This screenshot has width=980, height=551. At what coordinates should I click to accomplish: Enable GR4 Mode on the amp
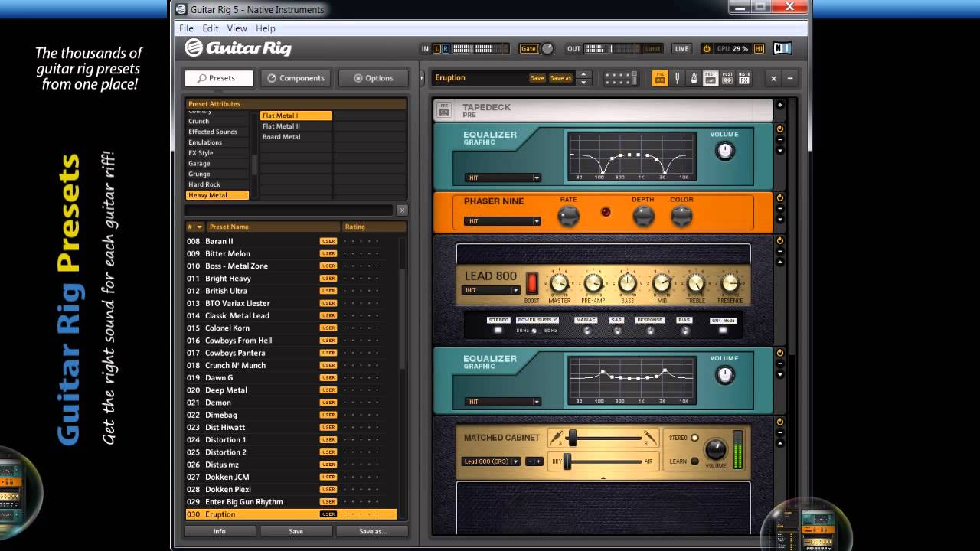click(x=723, y=330)
